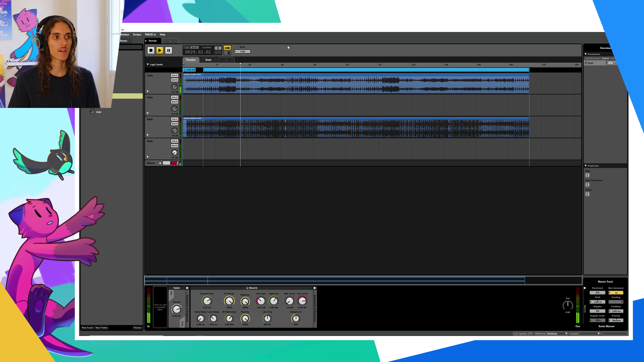This screenshot has width=644, height=362.
Task: Switch to the Dash parameter tab
Action: pos(208,60)
